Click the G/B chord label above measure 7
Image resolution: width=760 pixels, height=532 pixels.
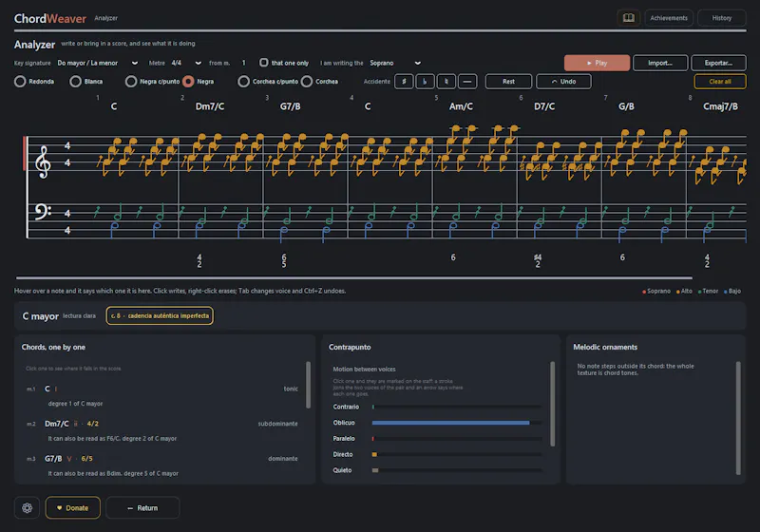626,106
